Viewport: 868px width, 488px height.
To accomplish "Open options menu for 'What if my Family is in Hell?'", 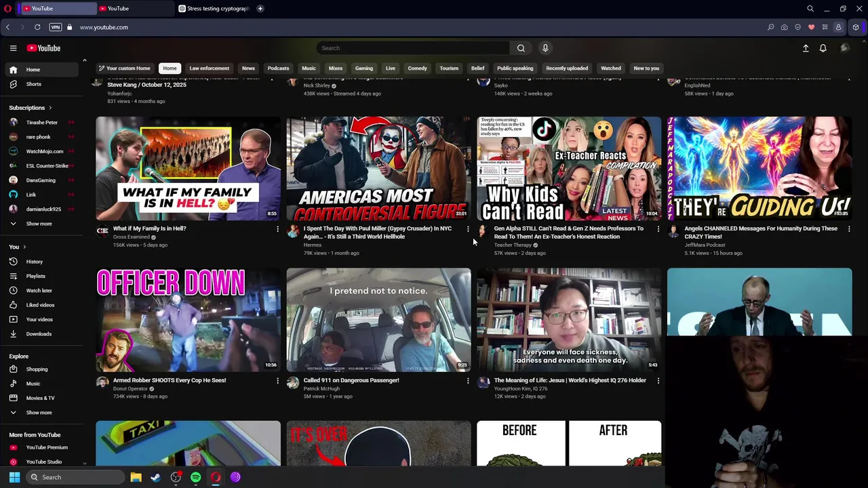I will coord(277,229).
